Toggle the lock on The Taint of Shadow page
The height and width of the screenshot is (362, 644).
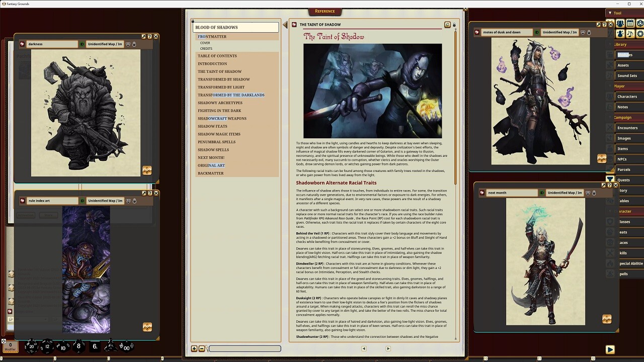tap(454, 25)
